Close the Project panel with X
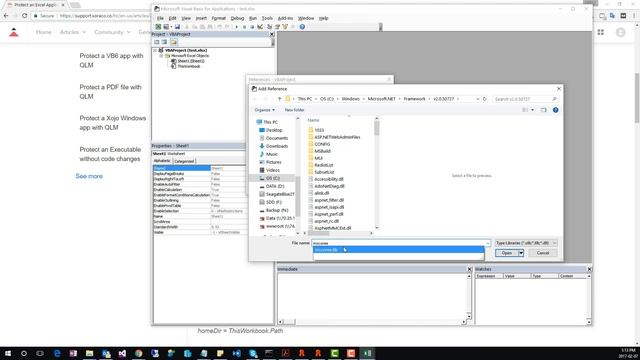The image size is (640, 360). pos(272,34)
